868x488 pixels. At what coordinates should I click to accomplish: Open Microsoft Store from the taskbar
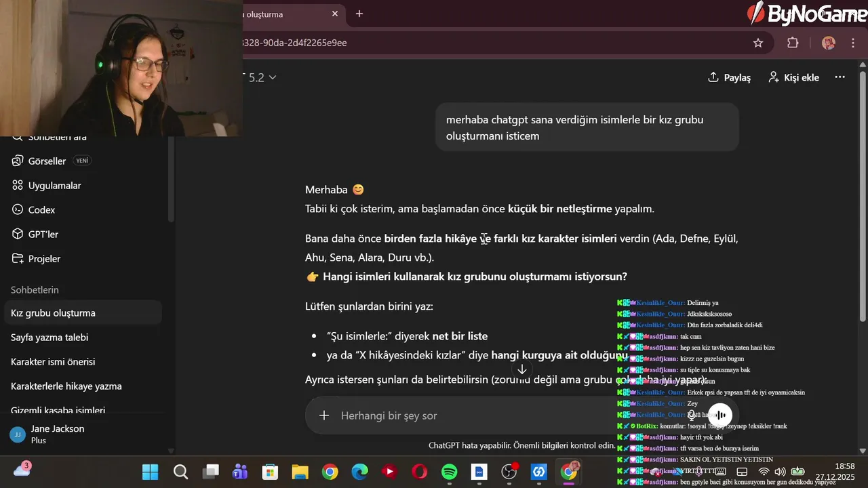[270, 472]
